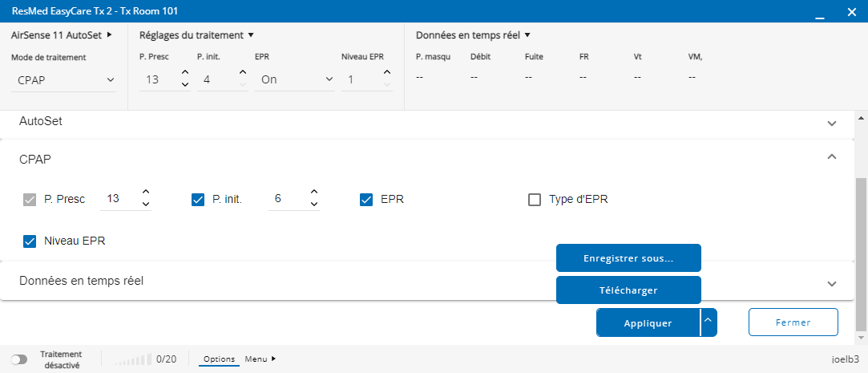Collapse the Appliquer split-button arrow
This screenshot has width=868, height=373.
[709, 322]
